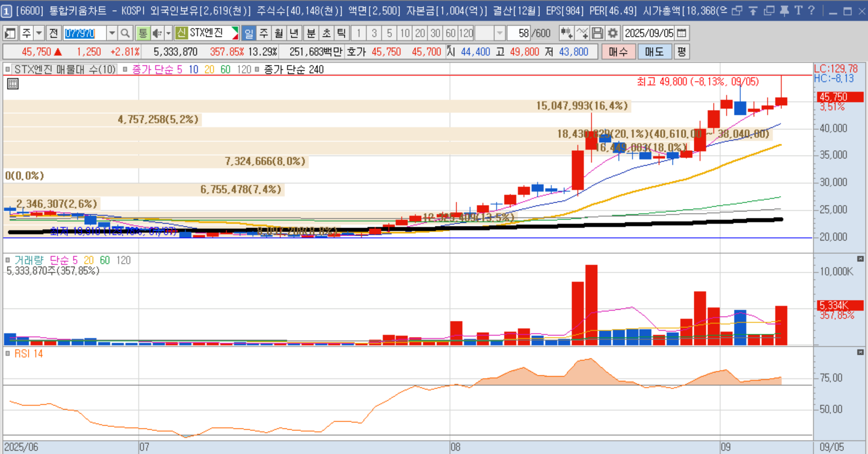
Task: Click the duplicate window icon in title bar
Action: (x=769, y=11)
